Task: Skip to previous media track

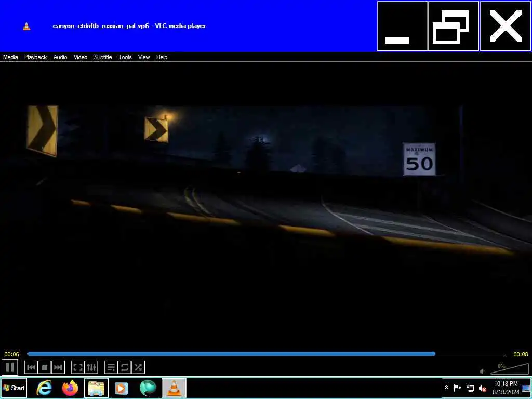Action: (31, 367)
